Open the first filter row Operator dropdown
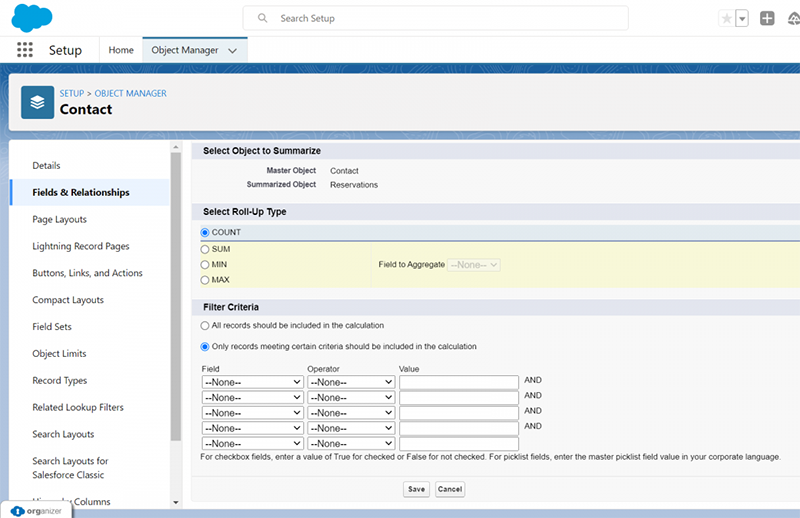This screenshot has height=518, width=800. point(351,382)
